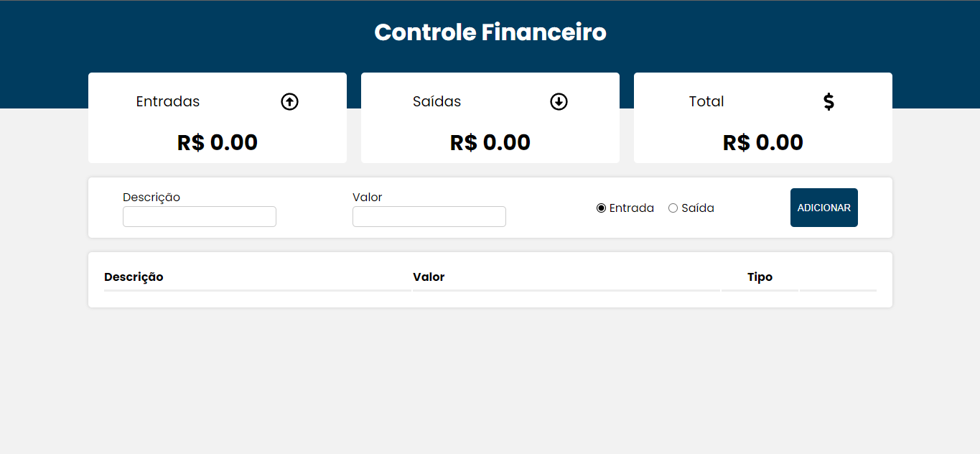Click the Total R$ 0.00 amount
Image resolution: width=980 pixels, height=454 pixels.
click(763, 142)
